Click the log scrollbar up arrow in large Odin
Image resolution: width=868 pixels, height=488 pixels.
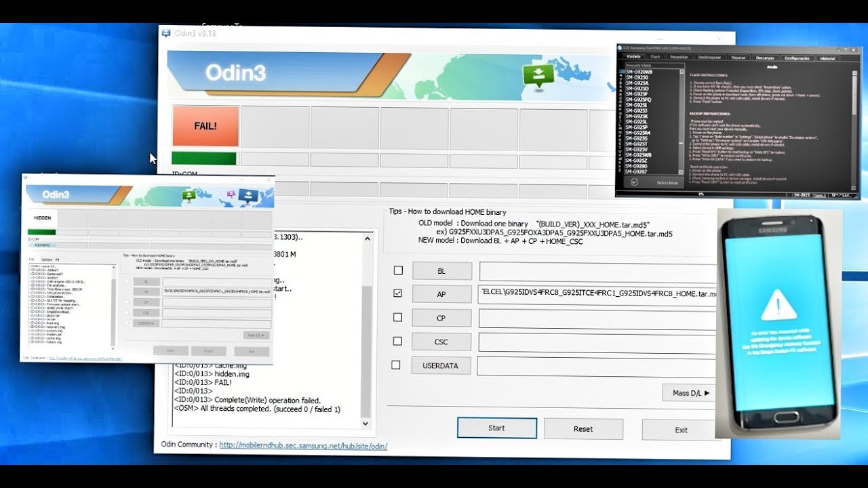pos(367,238)
